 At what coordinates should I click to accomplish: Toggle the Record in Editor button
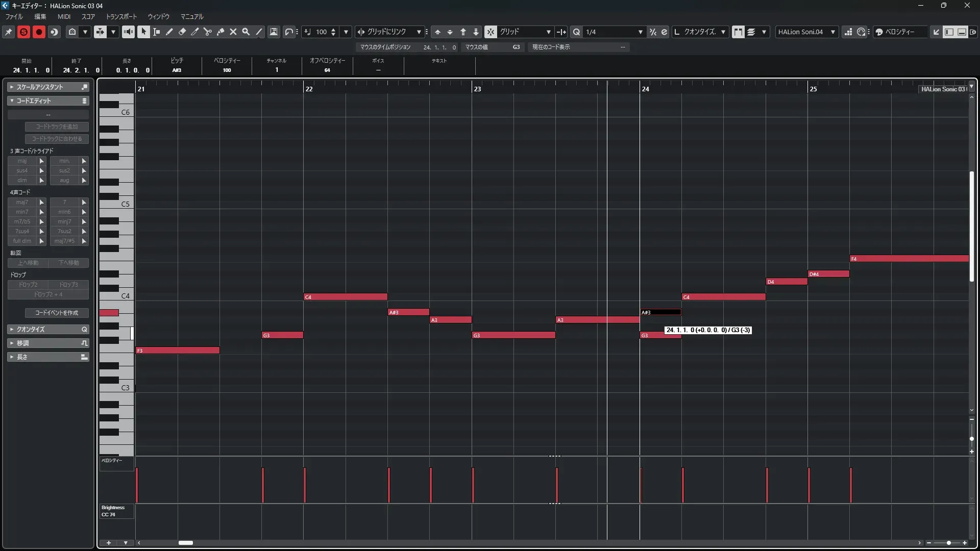(39, 32)
